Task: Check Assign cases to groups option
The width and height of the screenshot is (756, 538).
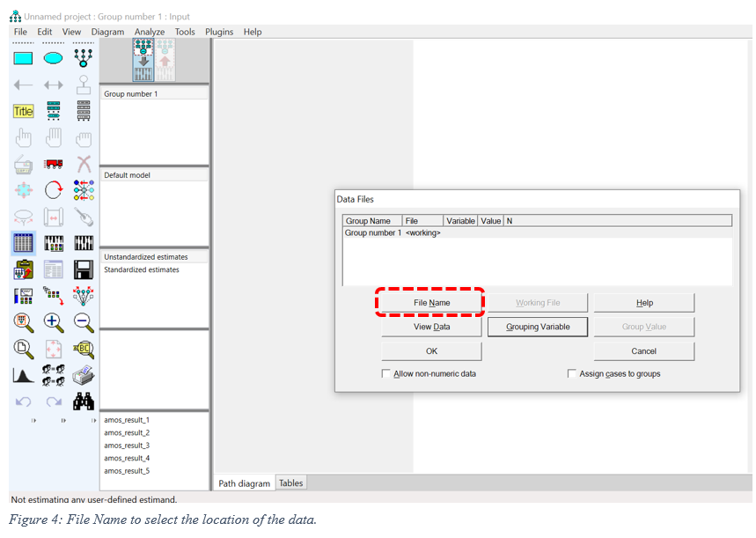Action: [572, 374]
